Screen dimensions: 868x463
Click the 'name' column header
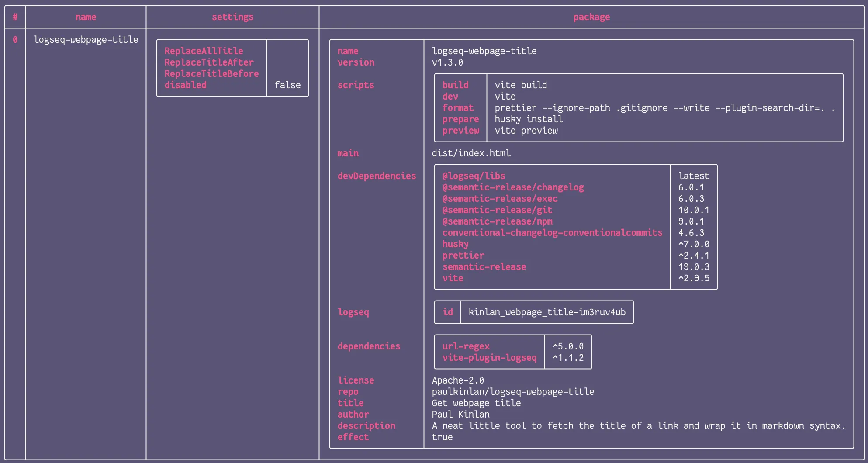[86, 17]
